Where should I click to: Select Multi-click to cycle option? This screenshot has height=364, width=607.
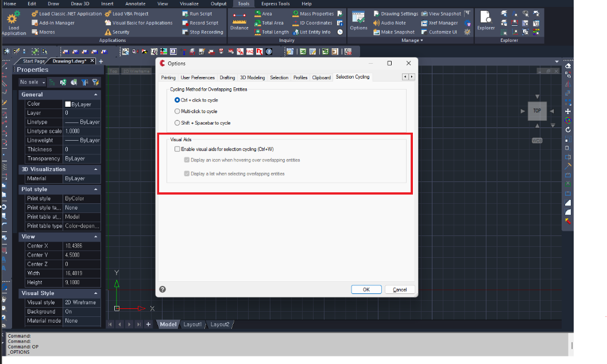tap(177, 111)
